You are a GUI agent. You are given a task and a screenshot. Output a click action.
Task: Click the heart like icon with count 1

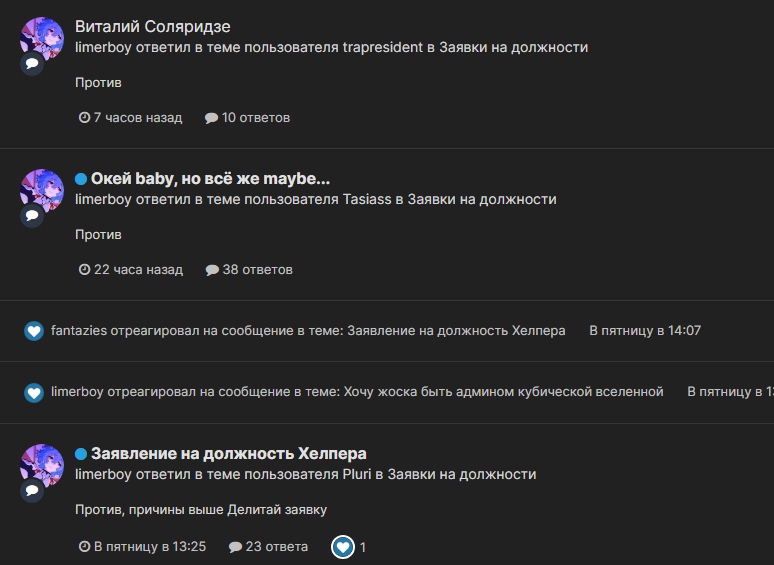pos(343,547)
